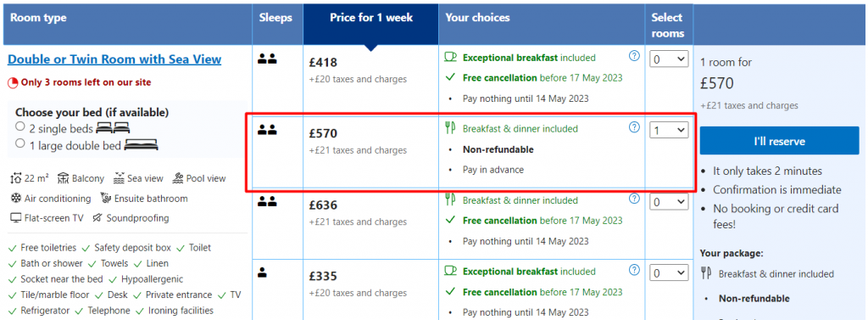Image resolution: width=868 pixels, height=320 pixels.
Task: Click the help icon in the £335 row
Action: point(634,271)
